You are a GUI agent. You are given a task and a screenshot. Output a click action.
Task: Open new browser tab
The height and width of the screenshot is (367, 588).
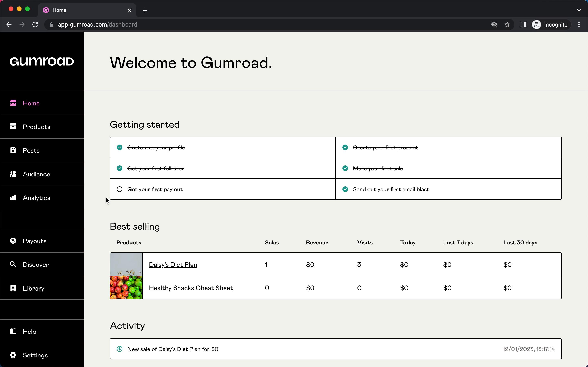(x=145, y=10)
